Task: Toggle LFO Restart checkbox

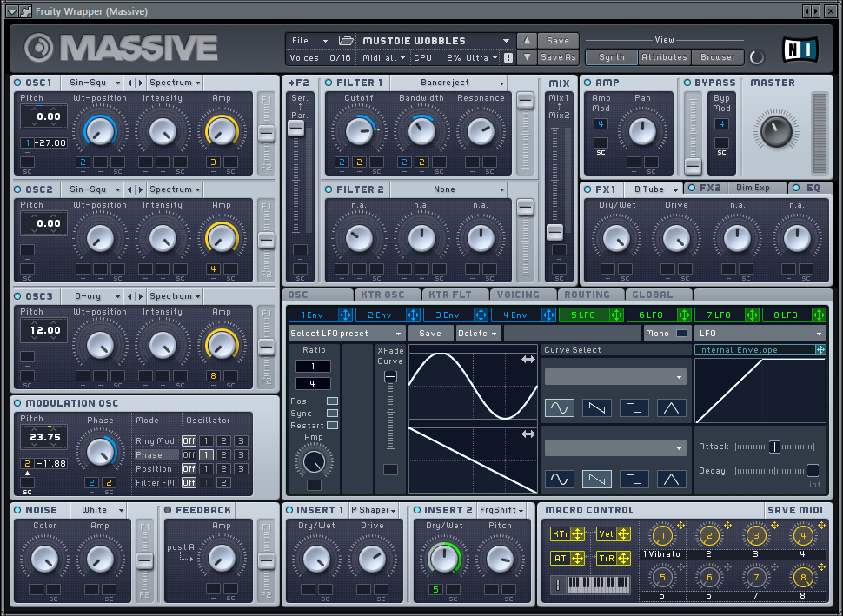Action: click(x=332, y=425)
